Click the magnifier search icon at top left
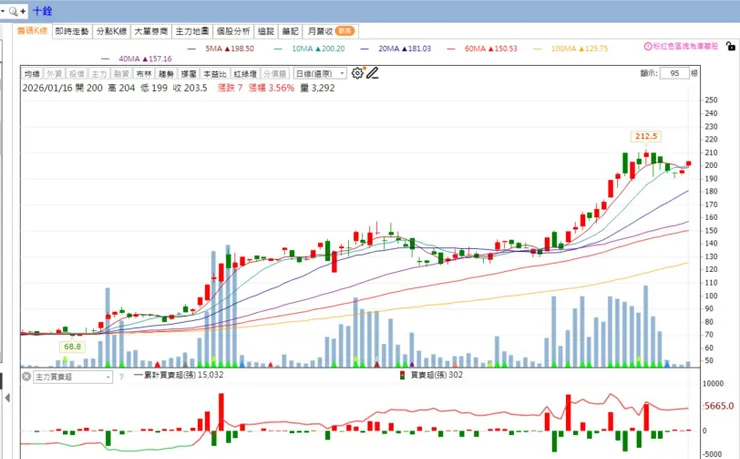This screenshot has height=459, width=740. click(x=13, y=11)
